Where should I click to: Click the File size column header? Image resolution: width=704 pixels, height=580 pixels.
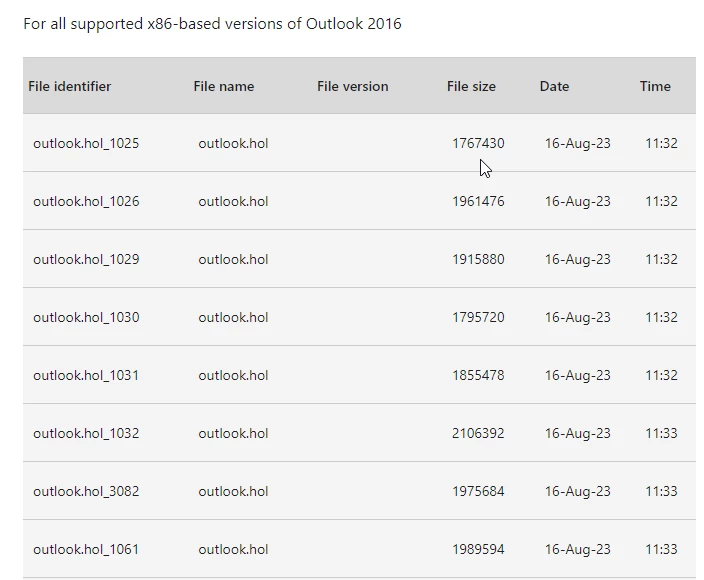pyautogui.click(x=471, y=86)
